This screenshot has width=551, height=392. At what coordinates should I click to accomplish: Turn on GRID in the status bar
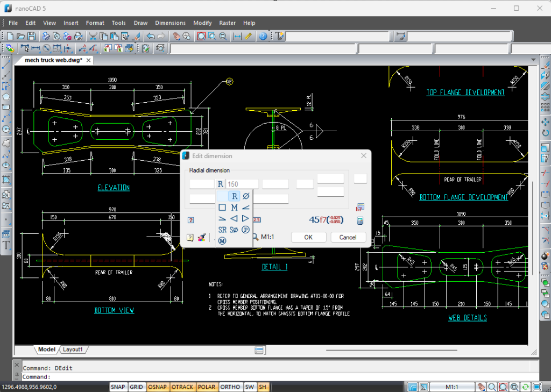point(137,387)
